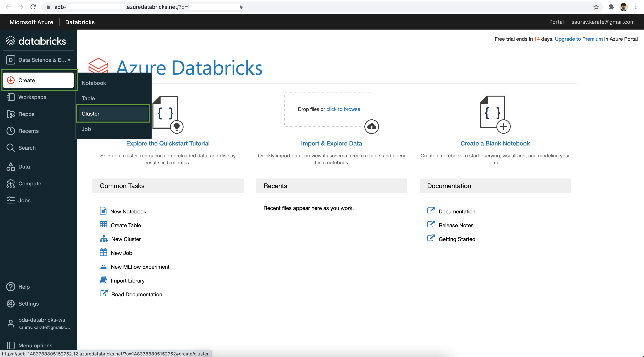644x357 pixels.
Task: Click the Menu options panel icon
Action: [11, 345]
